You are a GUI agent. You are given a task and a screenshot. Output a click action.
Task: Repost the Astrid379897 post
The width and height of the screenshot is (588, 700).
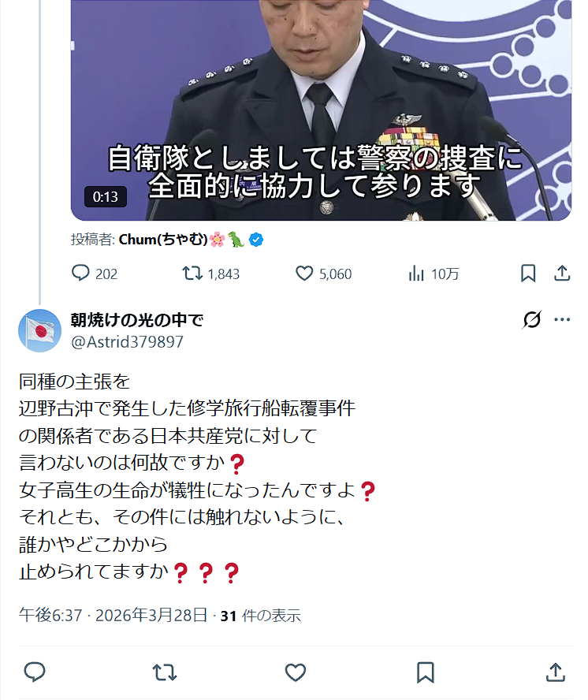[x=164, y=672]
